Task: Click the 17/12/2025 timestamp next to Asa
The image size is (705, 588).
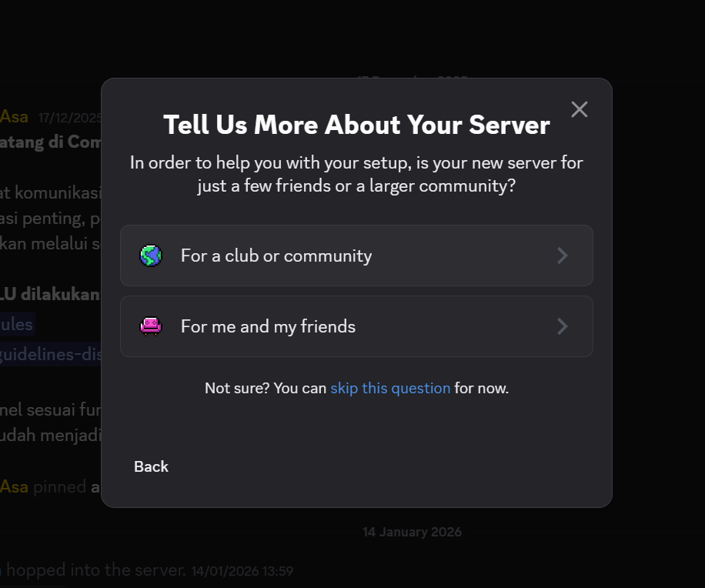Action: (69, 118)
